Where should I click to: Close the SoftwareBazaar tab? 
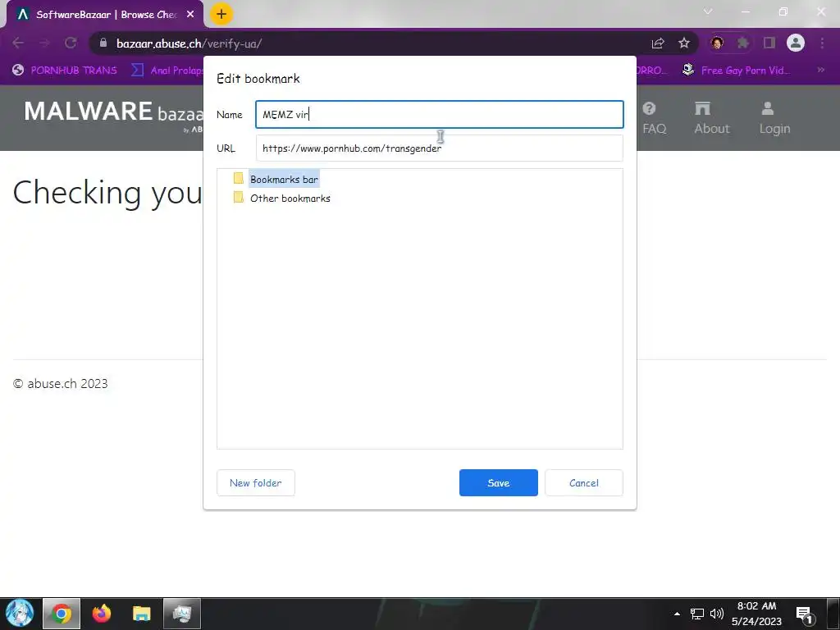pos(190,15)
